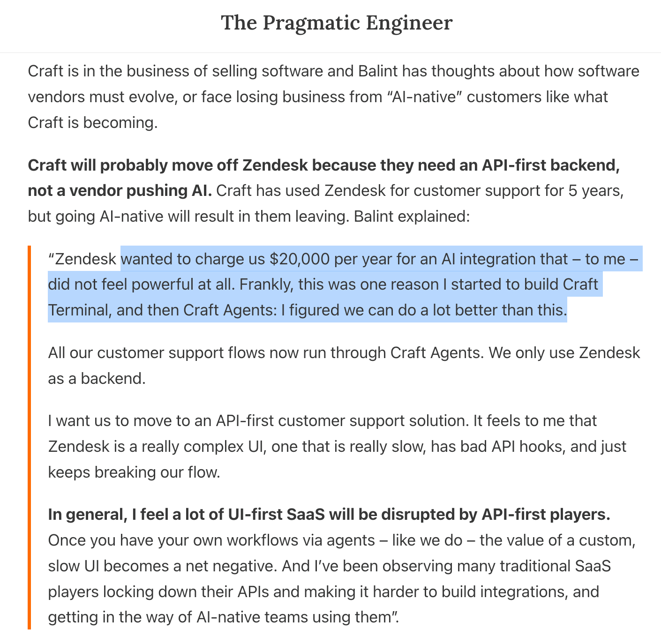Click the bold 'In general, I feel' sentence
The height and width of the screenshot is (644, 661).
click(x=329, y=515)
